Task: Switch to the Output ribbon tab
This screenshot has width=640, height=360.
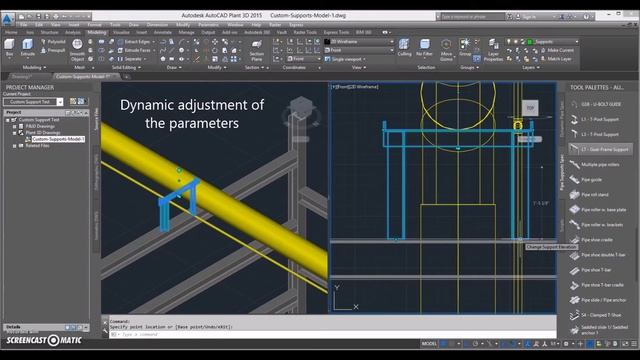Action: 208,32
